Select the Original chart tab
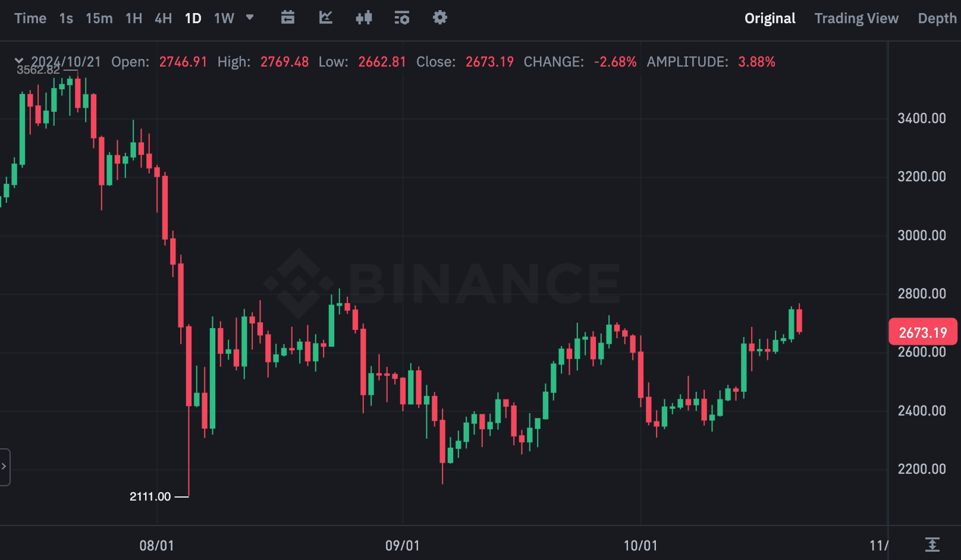 (770, 18)
